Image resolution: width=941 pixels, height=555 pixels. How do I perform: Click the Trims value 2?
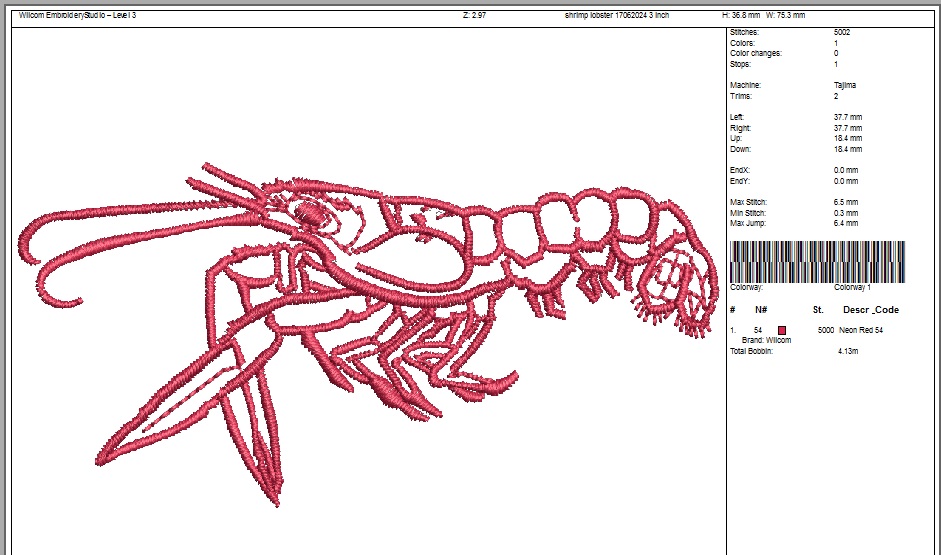click(x=836, y=96)
